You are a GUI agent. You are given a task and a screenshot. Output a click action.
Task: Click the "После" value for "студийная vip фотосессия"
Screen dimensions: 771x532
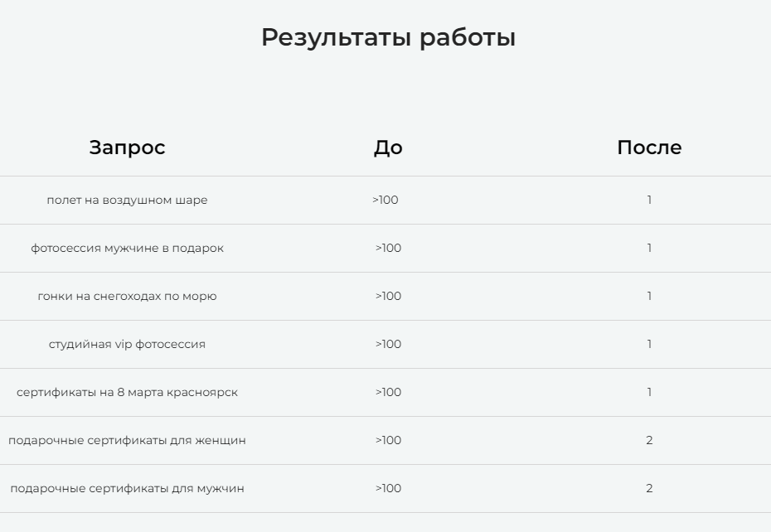(649, 344)
